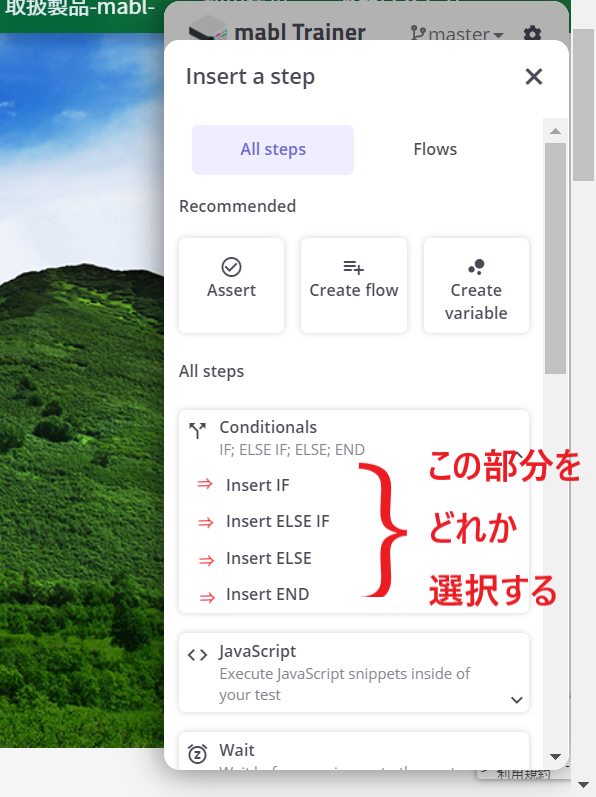Viewport: 596px width, 797px height.
Task: Click the page scrollbar down arrow
Action: pyautogui.click(x=583, y=784)
